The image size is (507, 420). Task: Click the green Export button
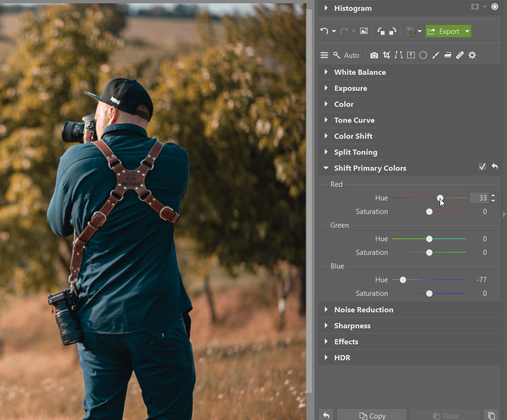point(444,32)
